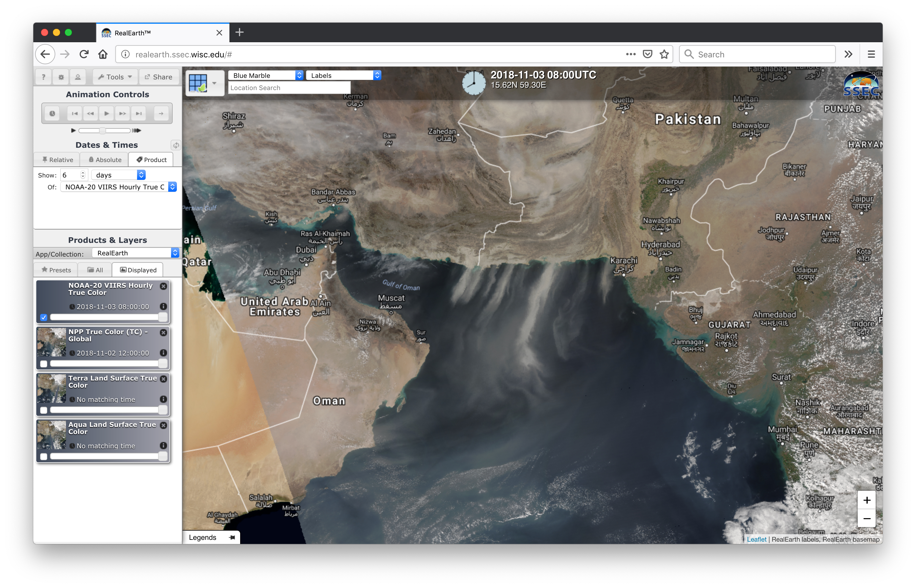
Task: Open page actions ellipsis menu
Action: pyautogui.click(x=630, y=54)
